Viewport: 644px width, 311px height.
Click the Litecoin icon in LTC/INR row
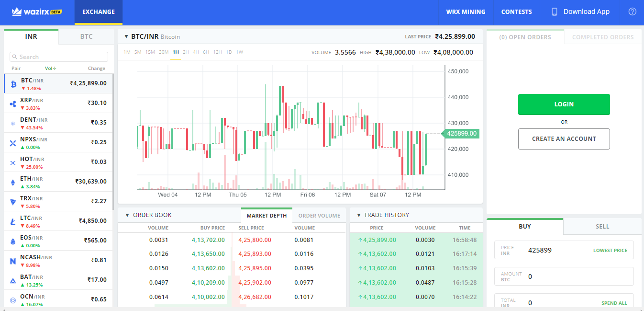coord(13,222)
